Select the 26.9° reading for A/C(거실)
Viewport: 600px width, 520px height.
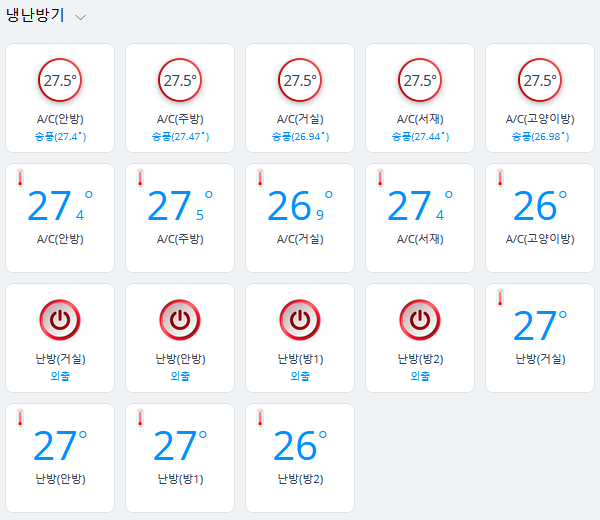pos(300,205)
